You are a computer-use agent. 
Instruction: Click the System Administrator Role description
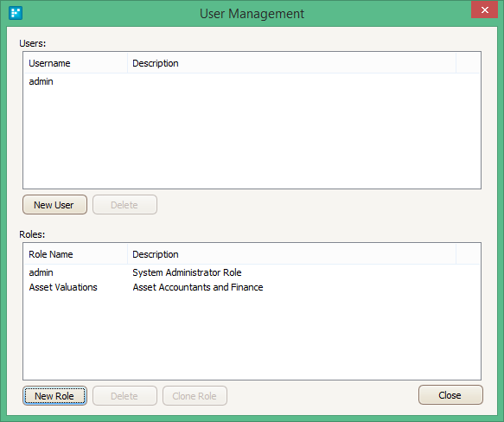point(187,272)
